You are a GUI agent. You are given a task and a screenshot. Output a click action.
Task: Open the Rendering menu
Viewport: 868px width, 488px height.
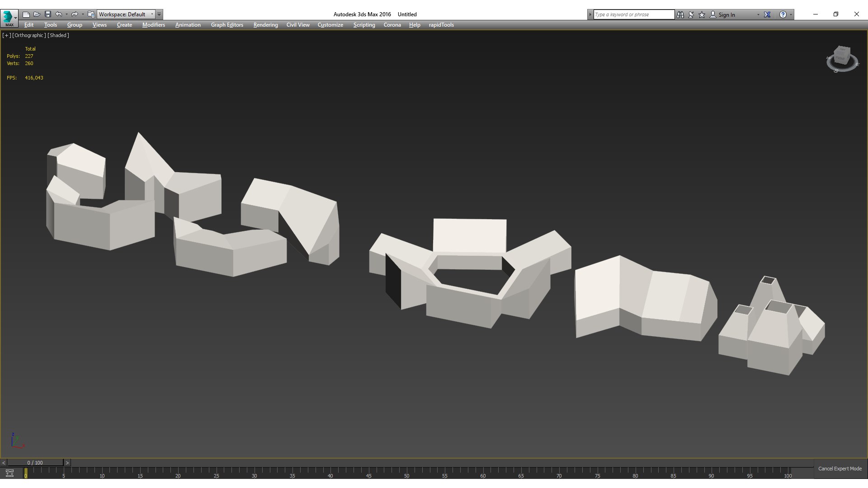point(265,25)
